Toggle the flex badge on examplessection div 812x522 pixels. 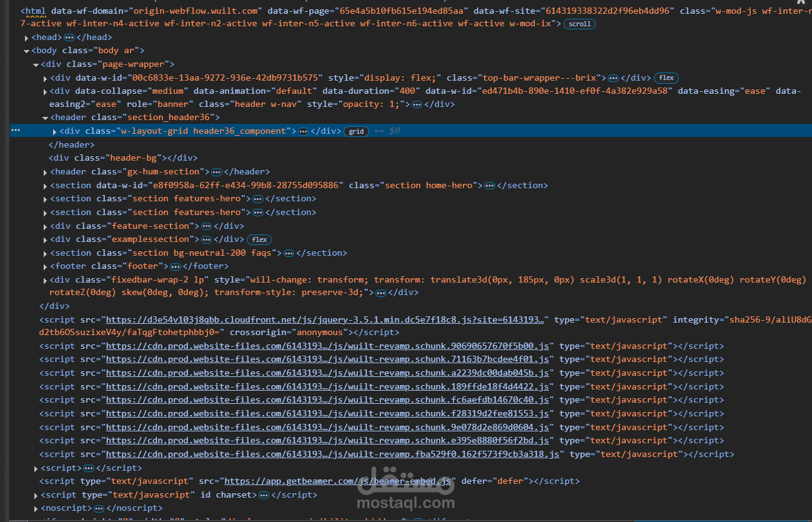point(260,240)
